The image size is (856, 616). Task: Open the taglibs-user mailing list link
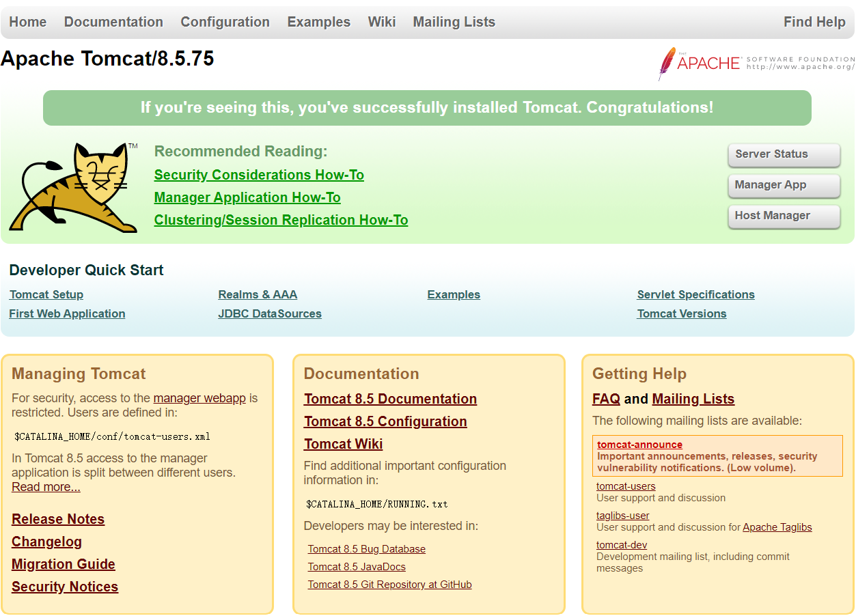[623, 516]
